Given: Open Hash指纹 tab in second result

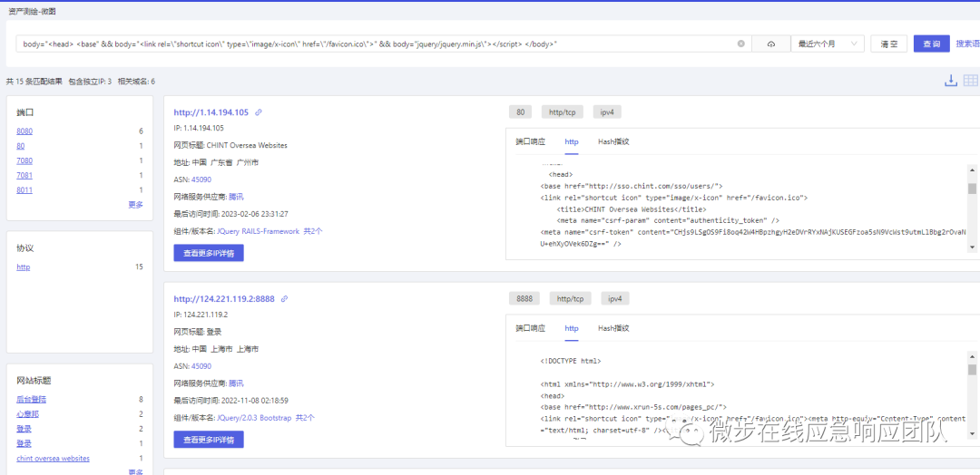Looking at the screenshot, I should [x=613, y=327].
